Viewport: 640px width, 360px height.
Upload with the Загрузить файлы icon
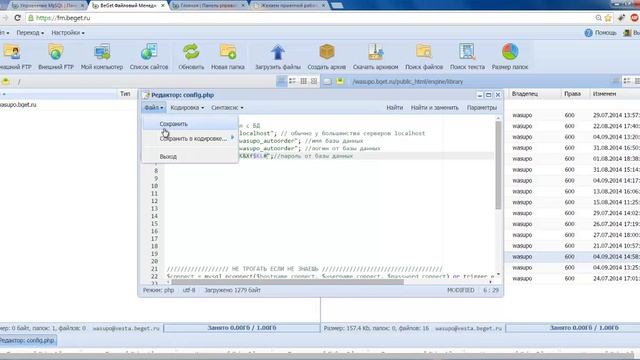click(x=278, y=52)
